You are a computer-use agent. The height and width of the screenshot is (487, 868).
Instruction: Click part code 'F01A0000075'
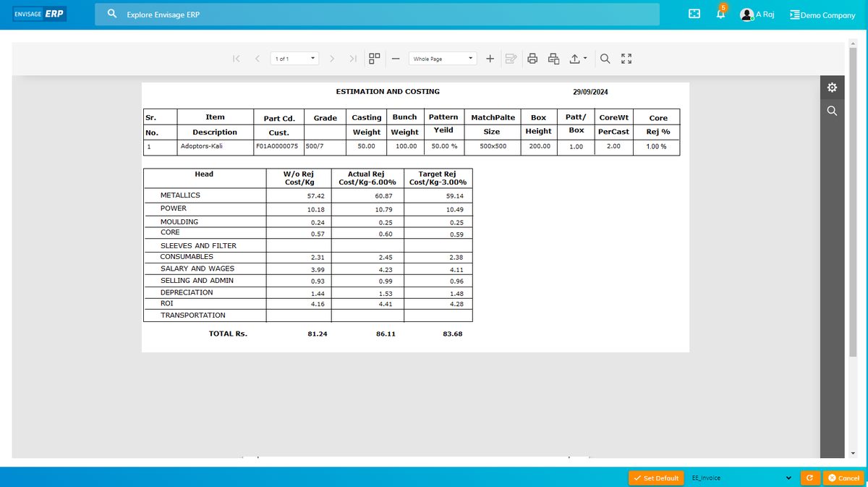tap(277, 146)
